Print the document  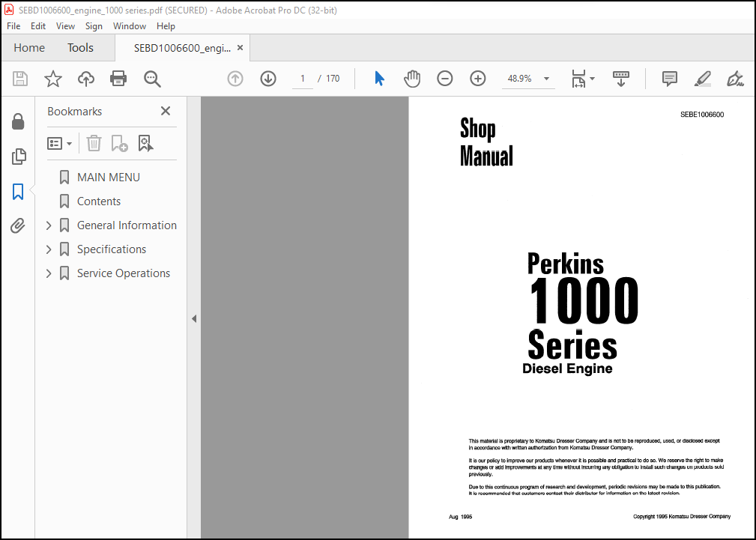click(118, 79)
